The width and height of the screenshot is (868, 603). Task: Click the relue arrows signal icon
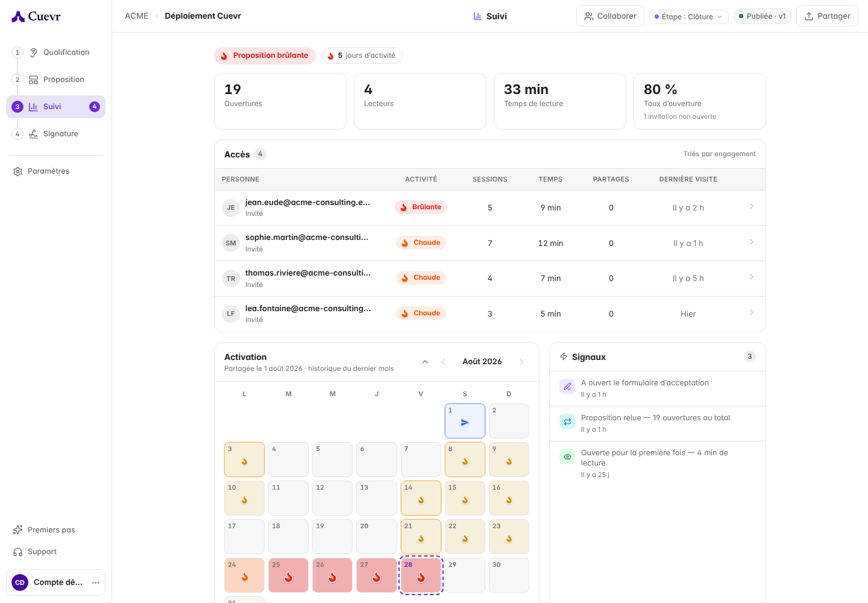[567, 421]
